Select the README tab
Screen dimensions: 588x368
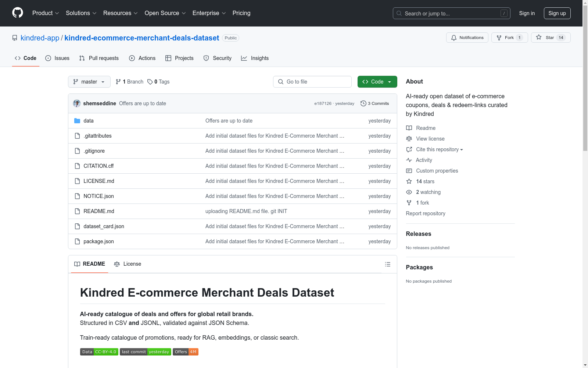click(x=90, y=264)
